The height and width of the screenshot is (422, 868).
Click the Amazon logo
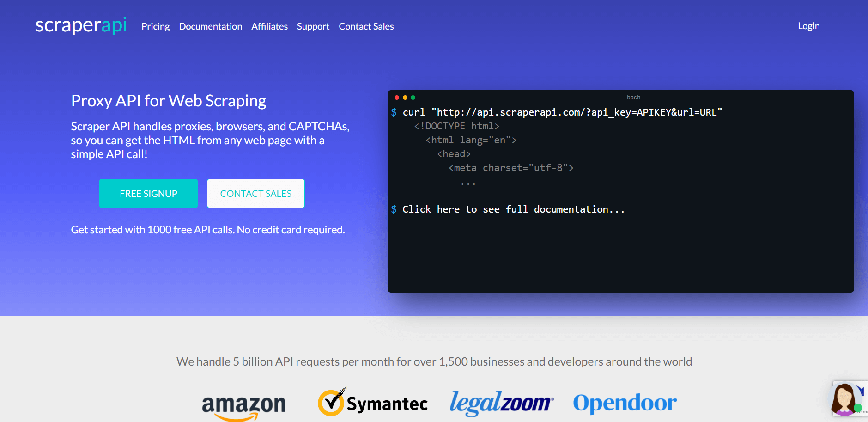[x=243, y=405]
